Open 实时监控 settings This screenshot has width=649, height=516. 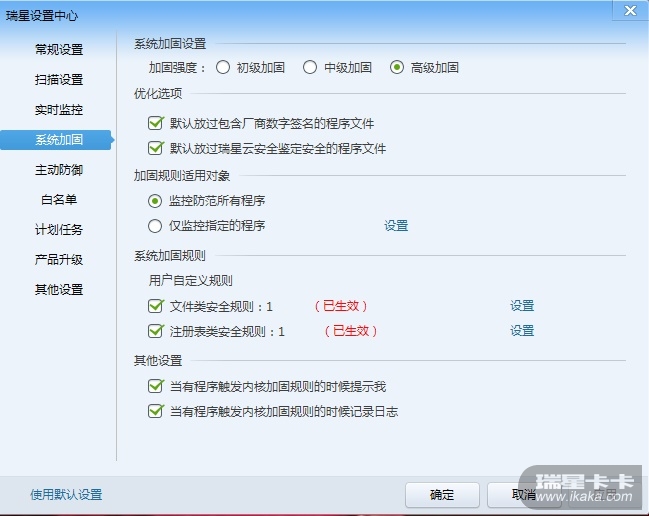pyautogui.click(x=59, y=110)
